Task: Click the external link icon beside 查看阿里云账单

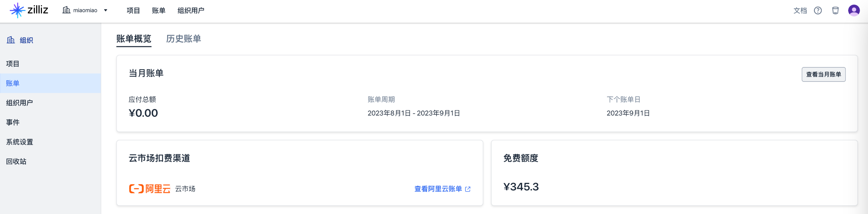Action: click(468, 189)
